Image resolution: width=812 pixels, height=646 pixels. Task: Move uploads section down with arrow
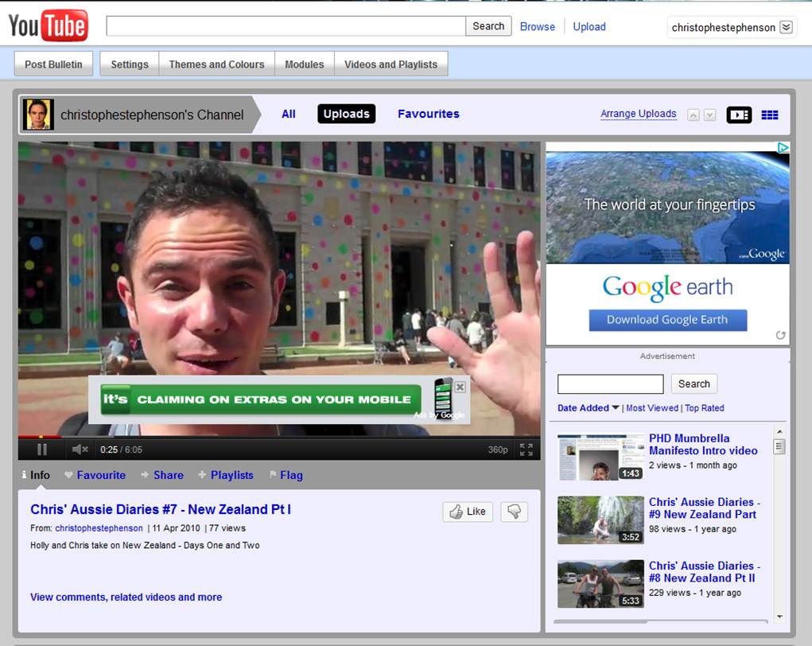click(x=709, y=115)
